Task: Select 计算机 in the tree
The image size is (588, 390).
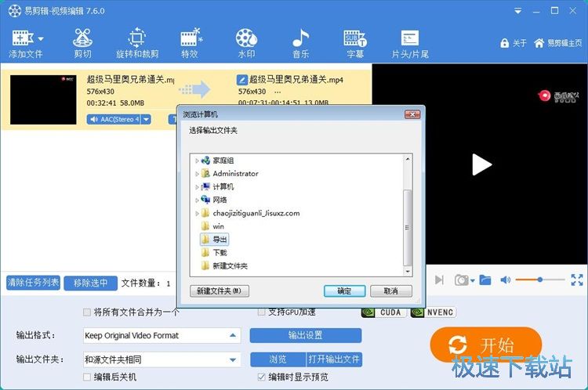Action: pyautogui.click(x=217, y=186)
